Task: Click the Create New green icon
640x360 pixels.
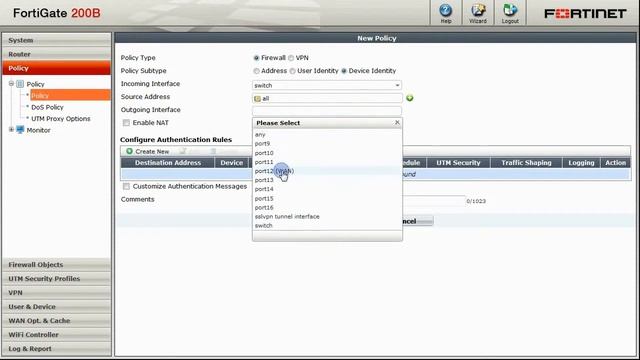Action: [129, 151]
